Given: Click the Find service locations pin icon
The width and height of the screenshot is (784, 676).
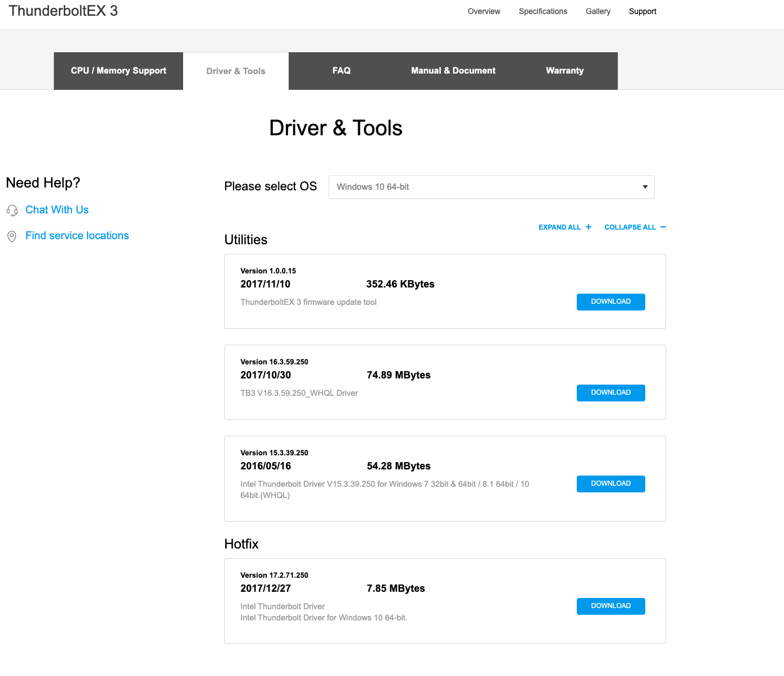Looking at the screenshot, I should (x=12, y=236).
